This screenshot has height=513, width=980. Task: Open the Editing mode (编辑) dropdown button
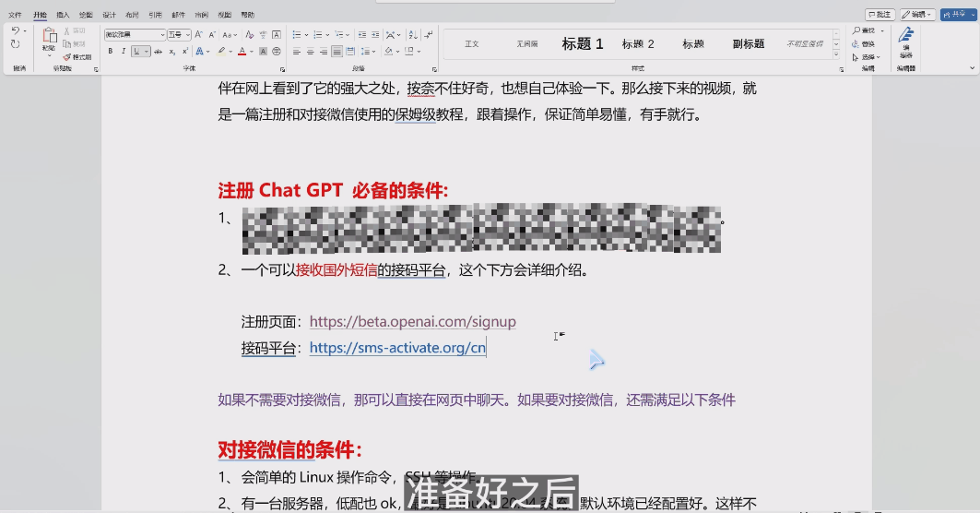(x=917, y=14)
